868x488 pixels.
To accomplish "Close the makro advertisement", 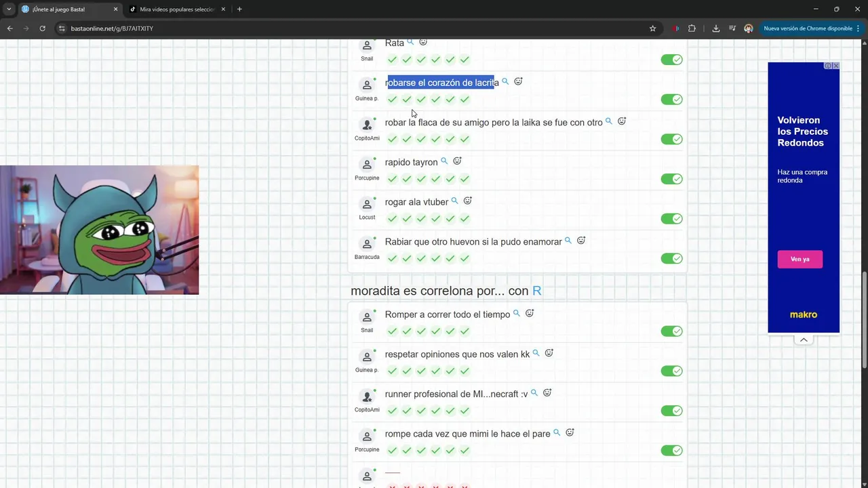I will [835, 66].
